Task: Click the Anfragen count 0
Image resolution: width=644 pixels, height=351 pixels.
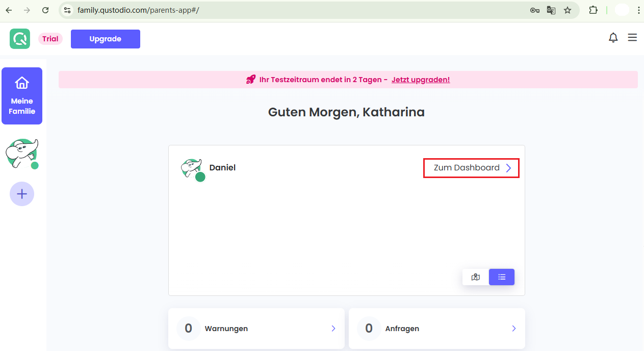Action: (369, 329)
